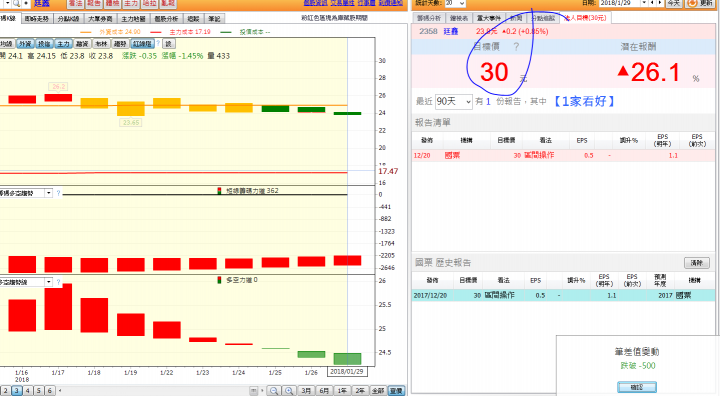This screenshot has height=396, width=720.
Task: Click the question mark next to 目標價
Action: [516, 46]
